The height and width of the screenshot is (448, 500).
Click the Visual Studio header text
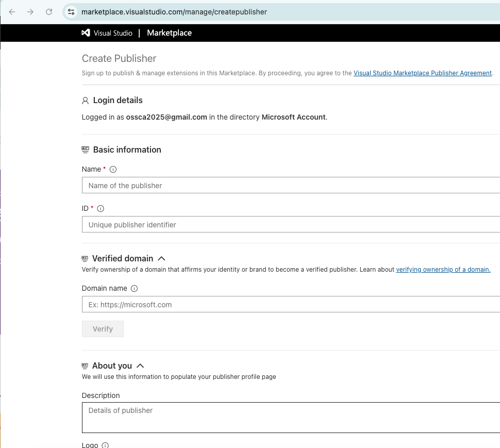tap(113, 33)
